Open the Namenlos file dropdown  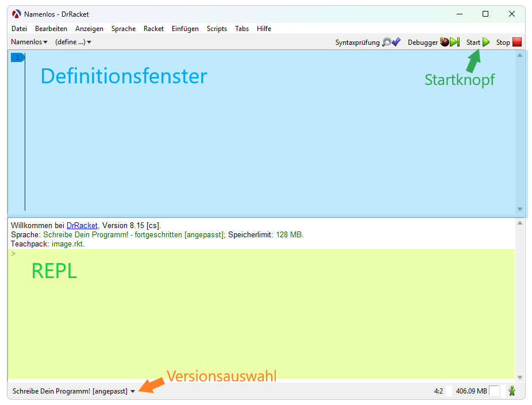[29, 41]
